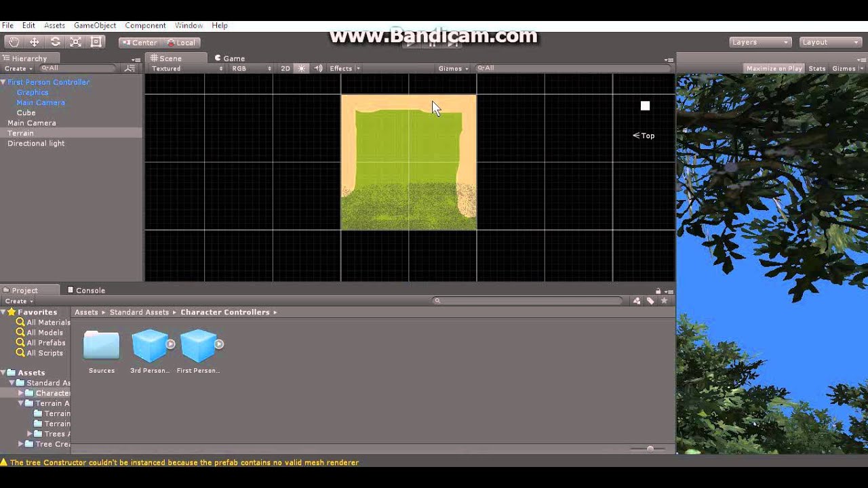868x488 pixels.
Task: Open the Effects dropdown arrow
Action: [358, 68]
